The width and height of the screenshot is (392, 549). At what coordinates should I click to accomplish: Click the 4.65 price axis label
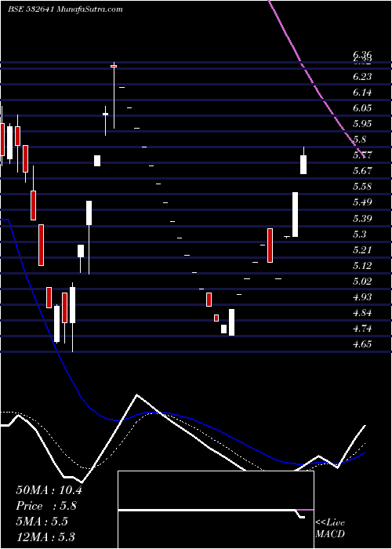[362, 344]
